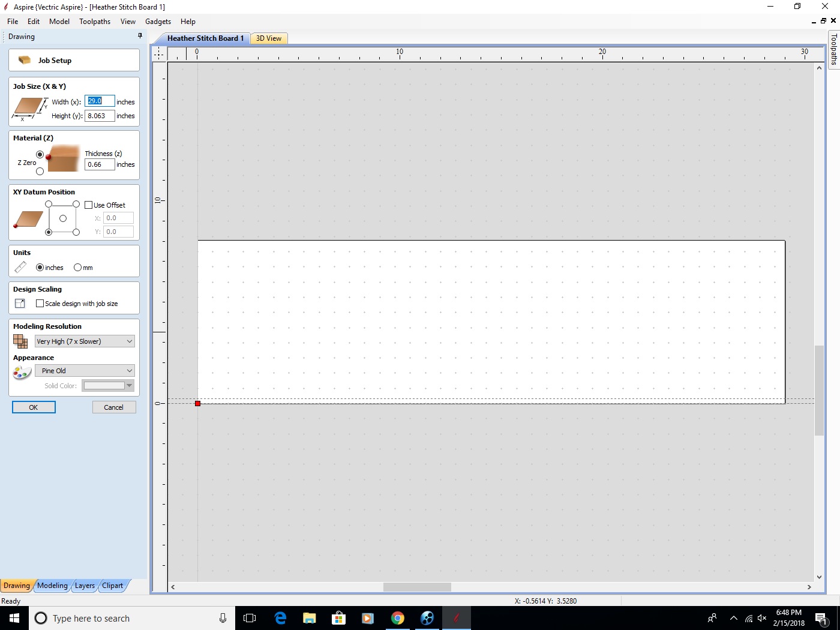The height and width of the screenshot is (630, 840).
Task: Select bottom-right XY datum corner
Action: (x=76, y=232)
